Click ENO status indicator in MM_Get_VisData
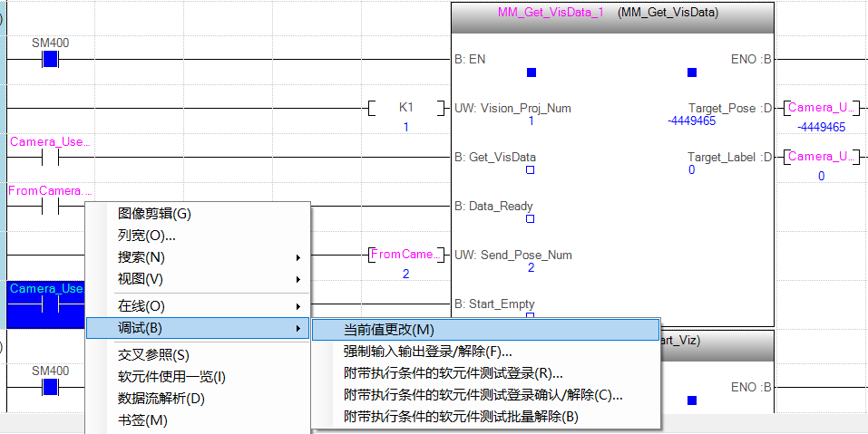The height and width of the screenshot is (434, 868). (x=691, y=72)
